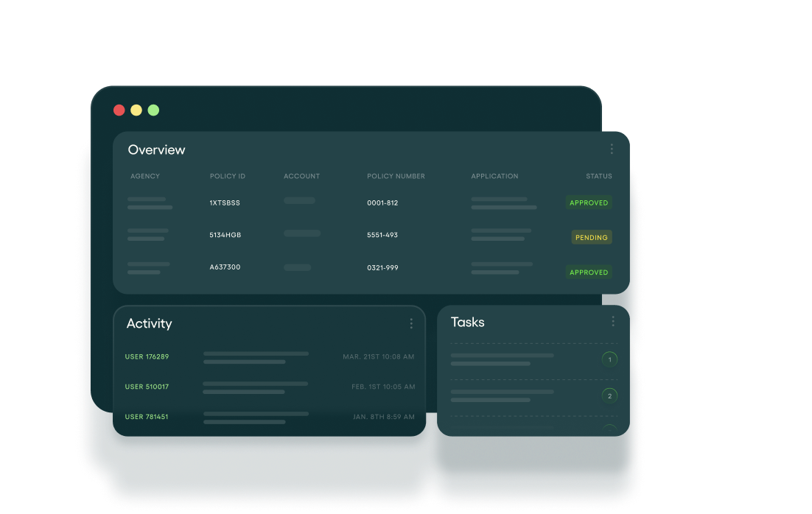Click the JAN. 8TH 8:59 AM timestamp
This screenshot has height=514, width=812.
tap(384, 417)
